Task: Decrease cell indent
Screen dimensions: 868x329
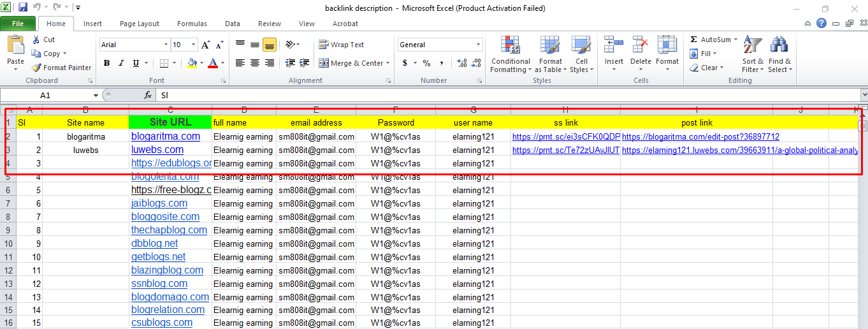Action: click(291, 63)
